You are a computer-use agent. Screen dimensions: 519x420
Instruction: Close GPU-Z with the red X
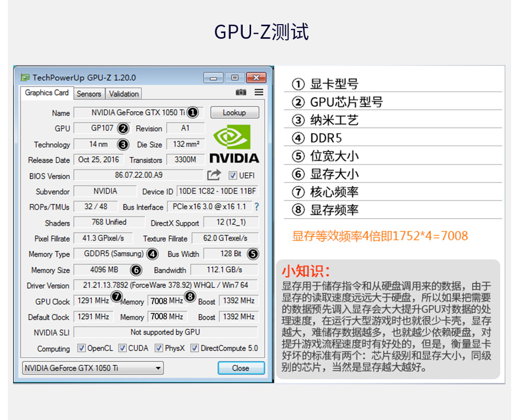pyautogui.click(x=256, y=78)
